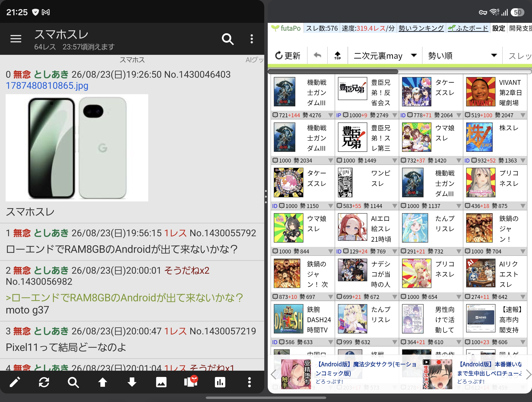Open 設定 in the futaPo top bar
Viewport: 532px width, 402px height.
pyautogui.click(x=499, y=28)
